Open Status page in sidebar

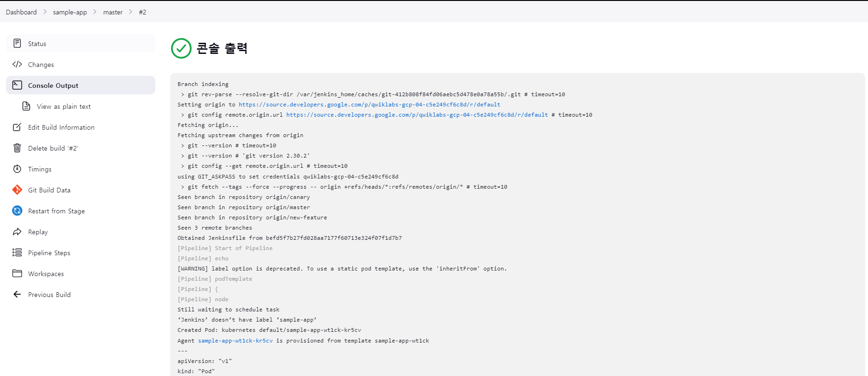[80, 43]
